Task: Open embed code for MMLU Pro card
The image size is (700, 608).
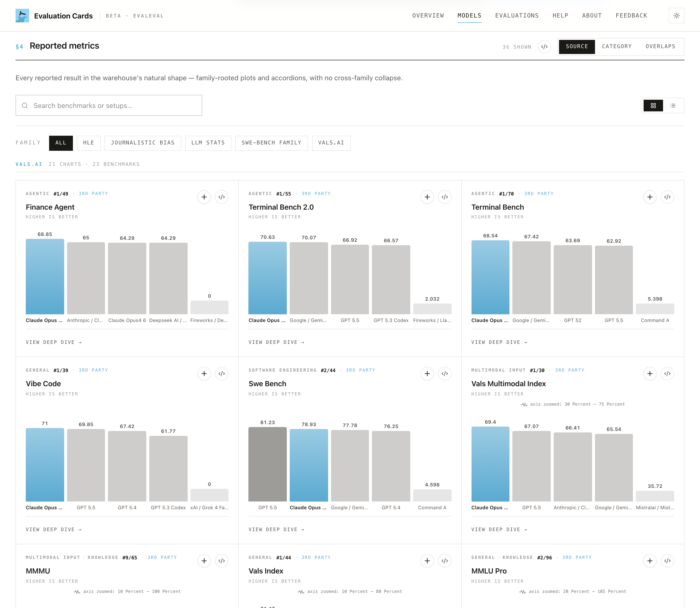Action: pos(667,561)
